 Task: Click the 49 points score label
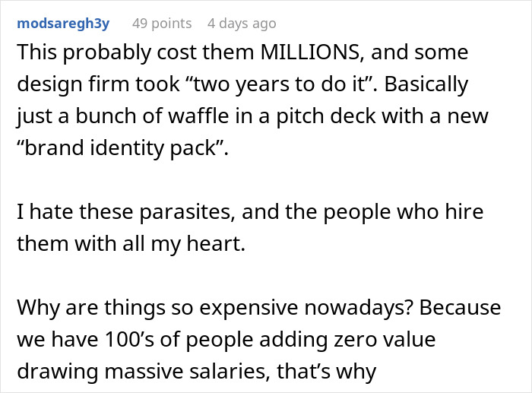tap(162, 24)
